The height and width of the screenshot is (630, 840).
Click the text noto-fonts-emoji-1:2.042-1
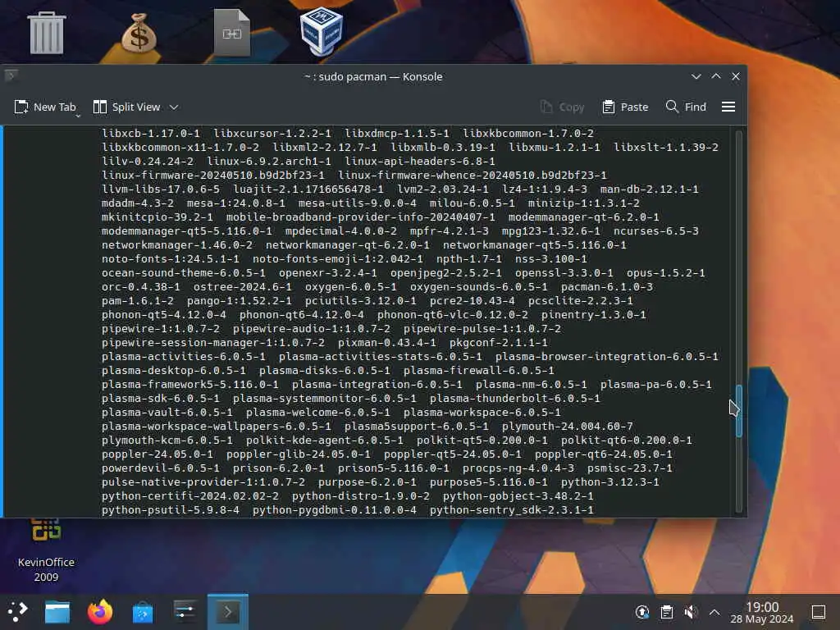pos(337,258)
